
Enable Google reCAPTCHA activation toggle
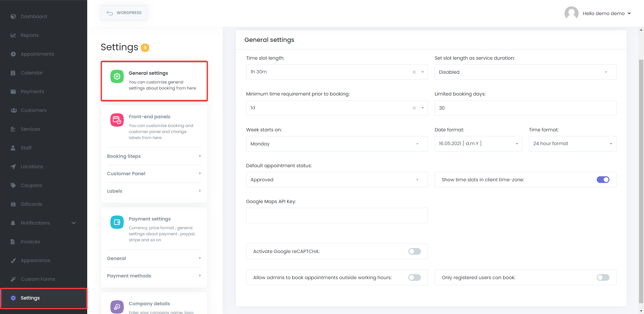pyautogui.click(x=414, y=251)
